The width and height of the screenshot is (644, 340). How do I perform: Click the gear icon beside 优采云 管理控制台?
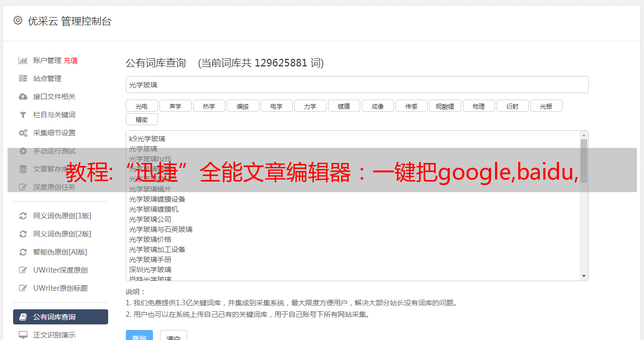[x=18, y=21]
